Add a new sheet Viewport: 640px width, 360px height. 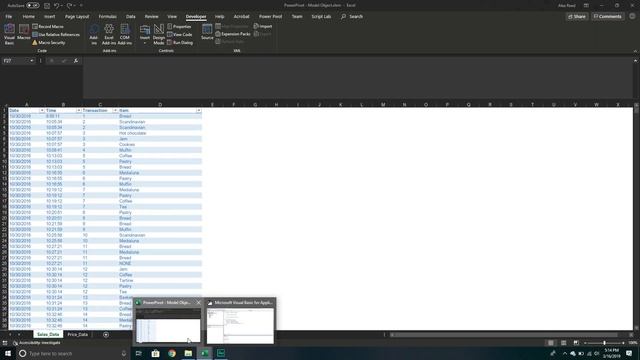106,335
